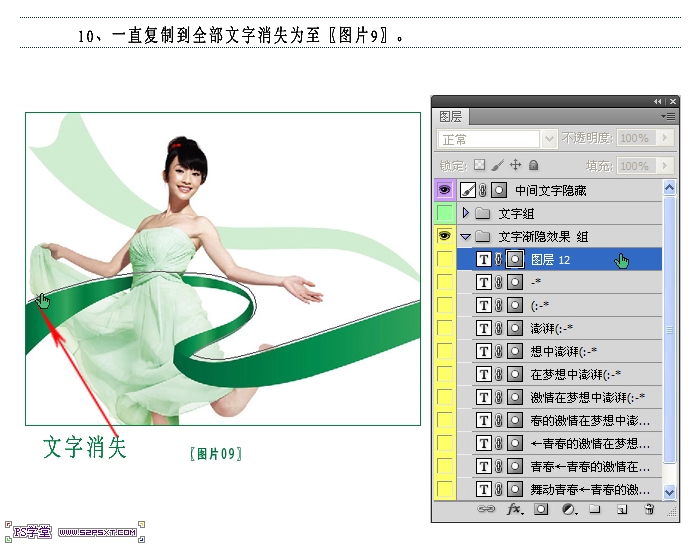Close the layers panel with X button

coord(673,102)
